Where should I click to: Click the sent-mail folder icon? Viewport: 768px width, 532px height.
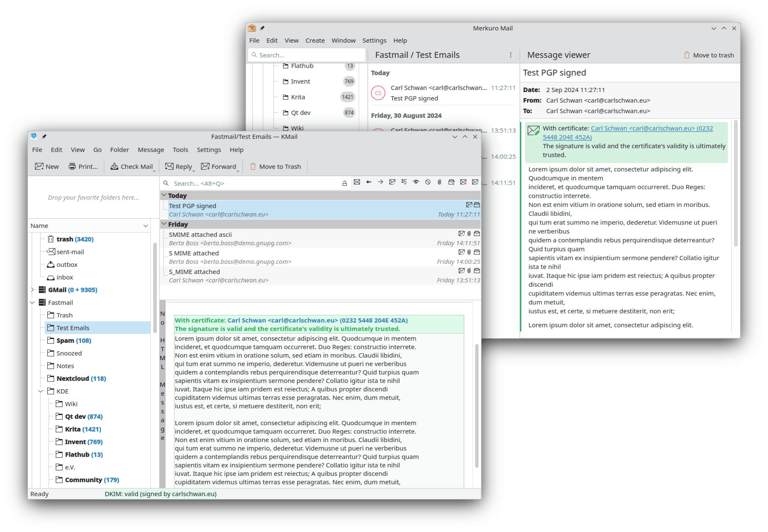(51, 252)
